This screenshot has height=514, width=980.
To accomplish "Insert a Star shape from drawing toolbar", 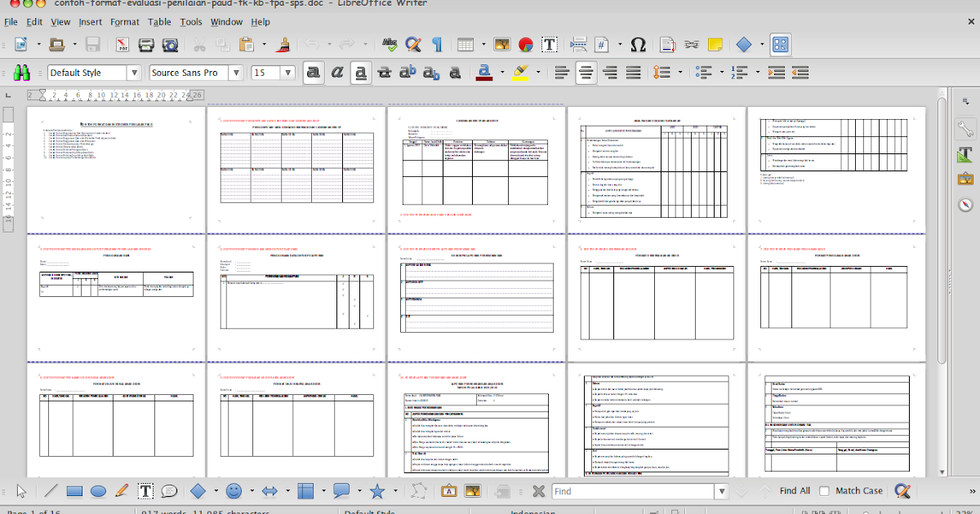I will [x=377, y=491].
